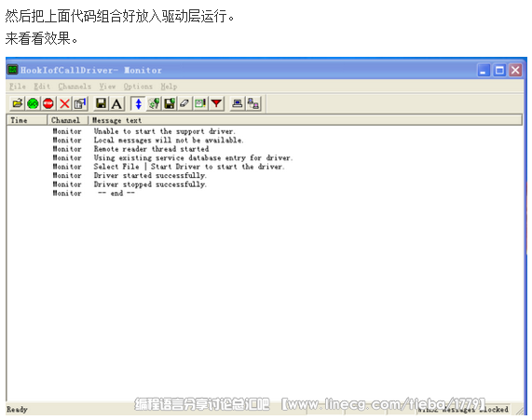This screenshot has height=420, width=532.
Task: Click the 'Ready' status bar text
Action: (17, 410)
